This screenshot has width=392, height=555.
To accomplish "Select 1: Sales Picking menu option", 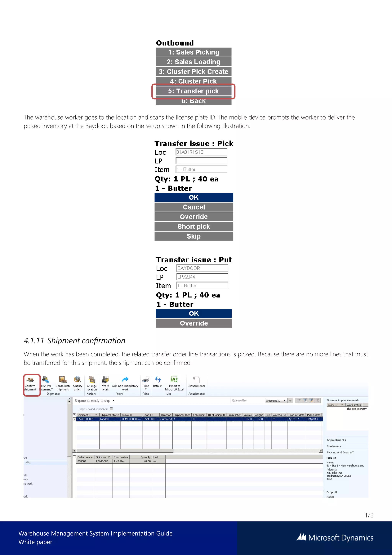I will (194, 52).
